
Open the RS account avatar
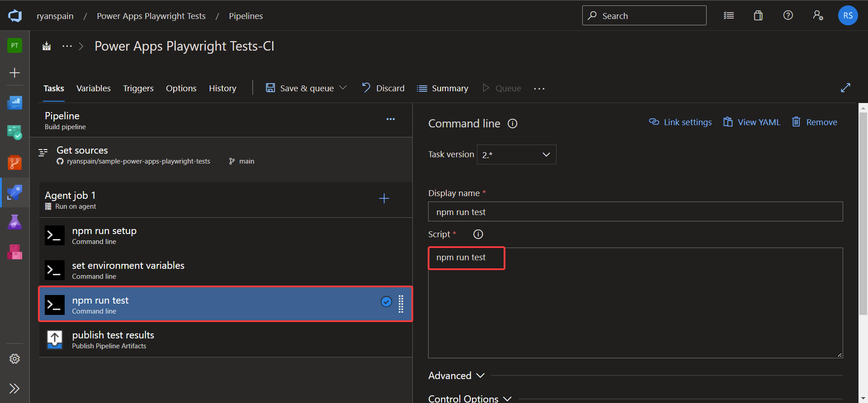[x=848, y=15]
